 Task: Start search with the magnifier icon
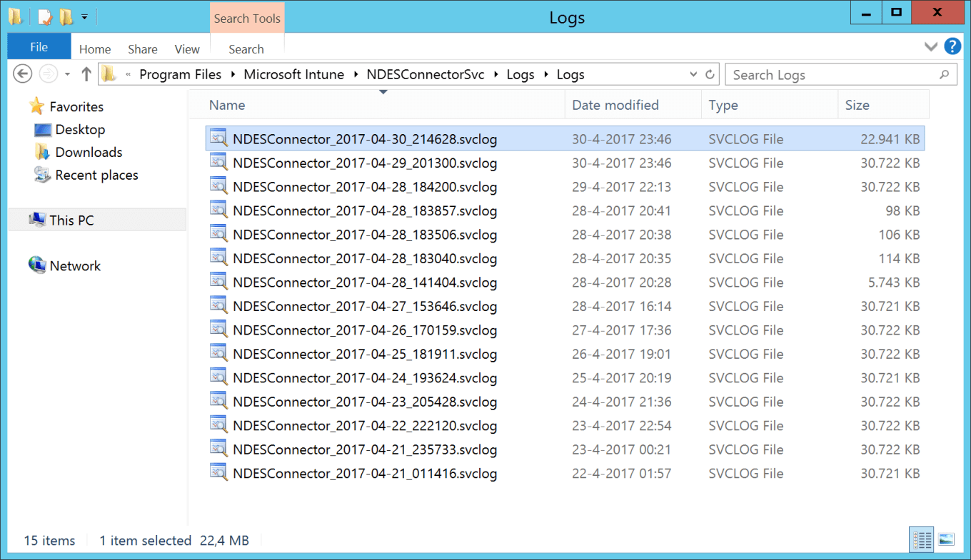pos(944,74)
